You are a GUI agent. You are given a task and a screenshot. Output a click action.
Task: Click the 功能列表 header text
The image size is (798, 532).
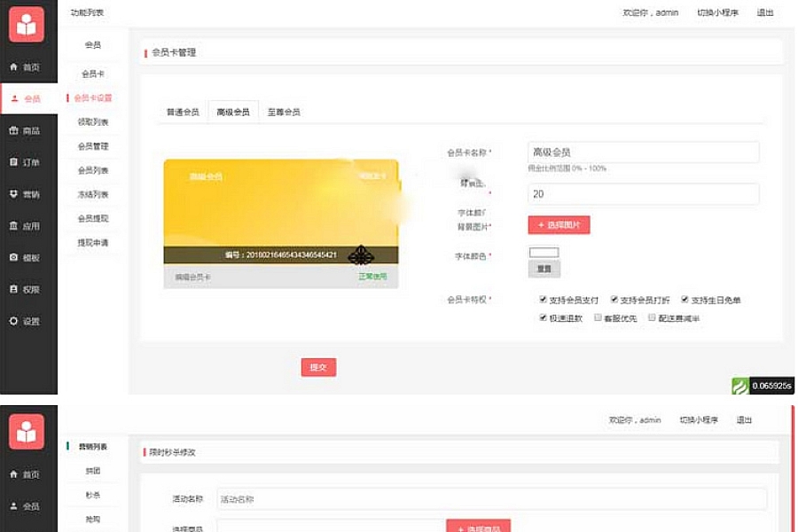87,12
